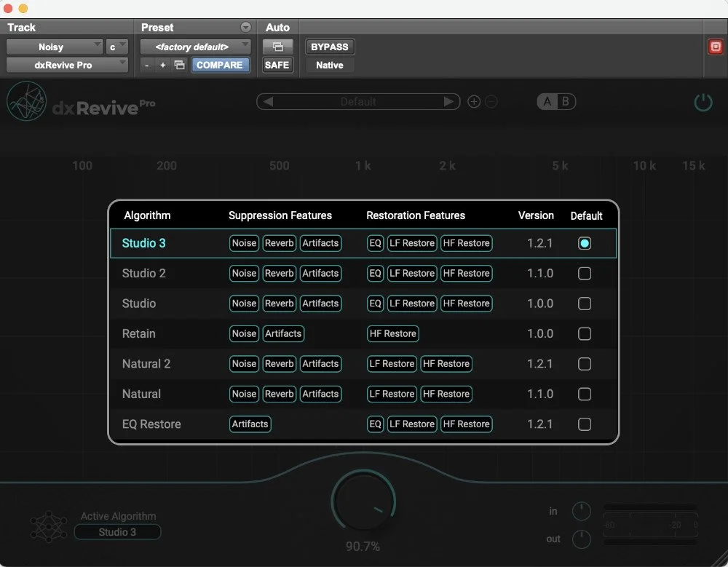Remove preset with the minus circle icon
The height and width of the screenshot is (567, 728).
click(x=491, y=102)
